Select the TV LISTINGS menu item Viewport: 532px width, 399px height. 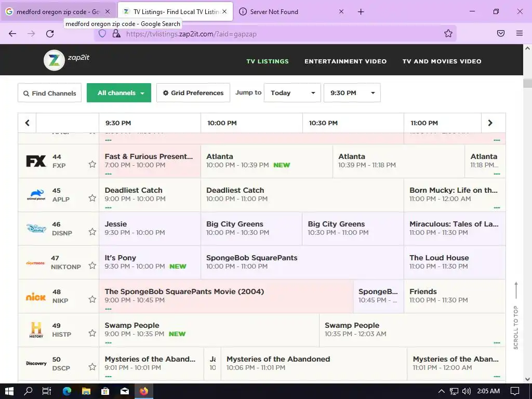(268, 61)
